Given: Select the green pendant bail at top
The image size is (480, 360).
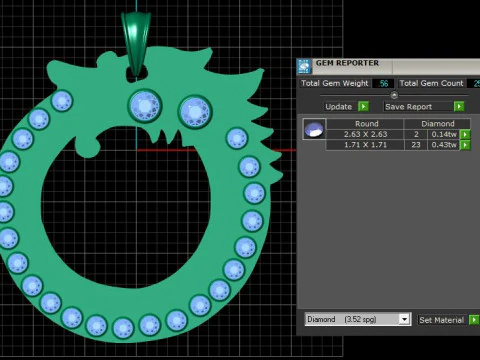Looking at the screenshot, I should 136,43.
